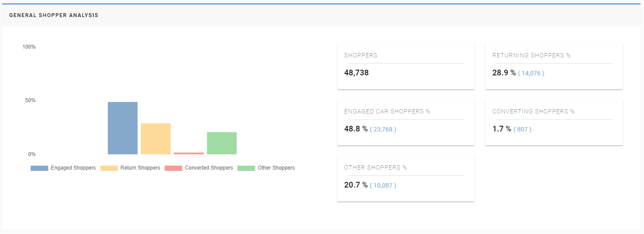Screen dimensions: 644x234
Task: Open the Other Shoppers % card
Action: (x=405, y=178)
